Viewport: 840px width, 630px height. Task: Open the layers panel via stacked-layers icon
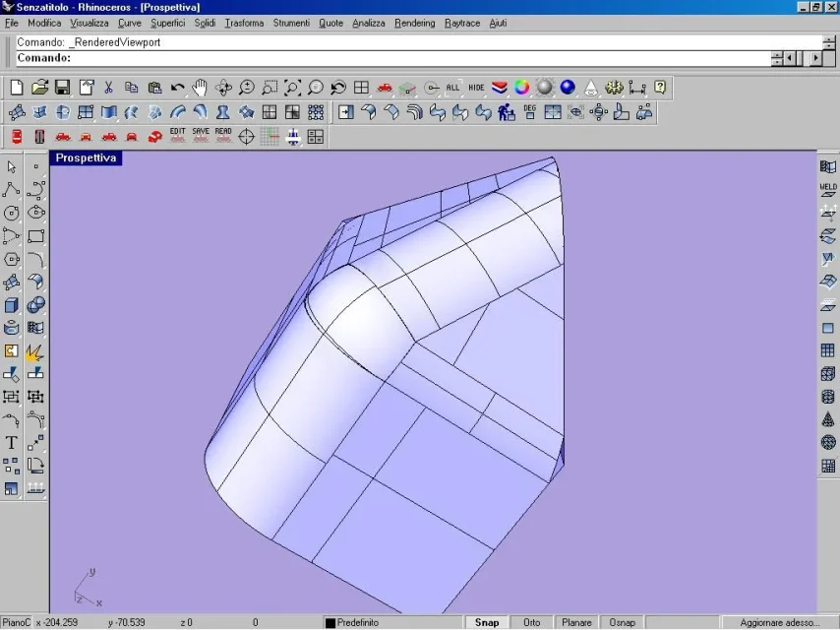[500, 87]
